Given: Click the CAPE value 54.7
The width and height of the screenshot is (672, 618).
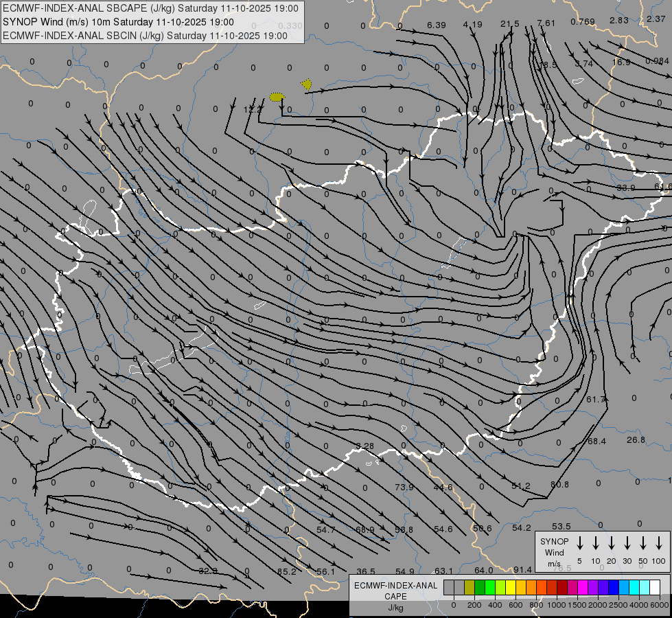Looking at the screenshot, I should coord(326,529).
